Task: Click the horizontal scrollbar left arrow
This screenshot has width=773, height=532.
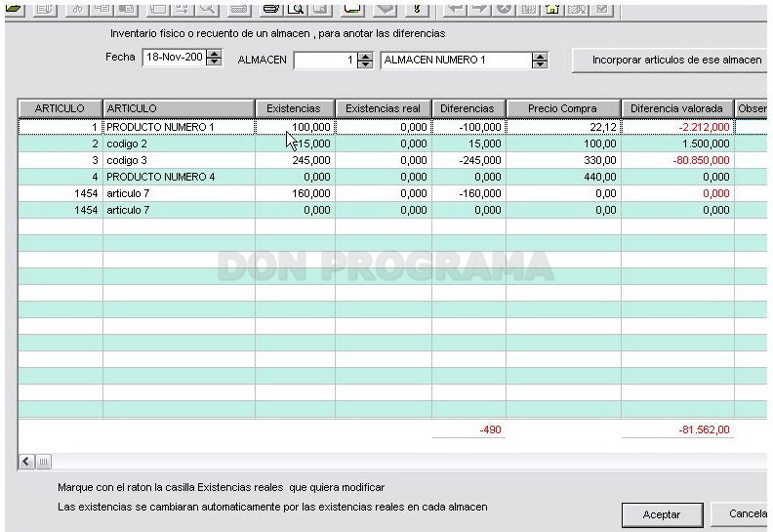Action: pos(26,462)
